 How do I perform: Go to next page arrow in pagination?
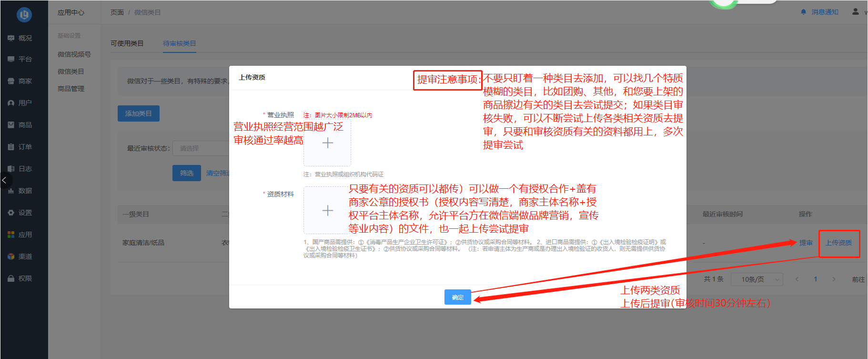(834, 279)
